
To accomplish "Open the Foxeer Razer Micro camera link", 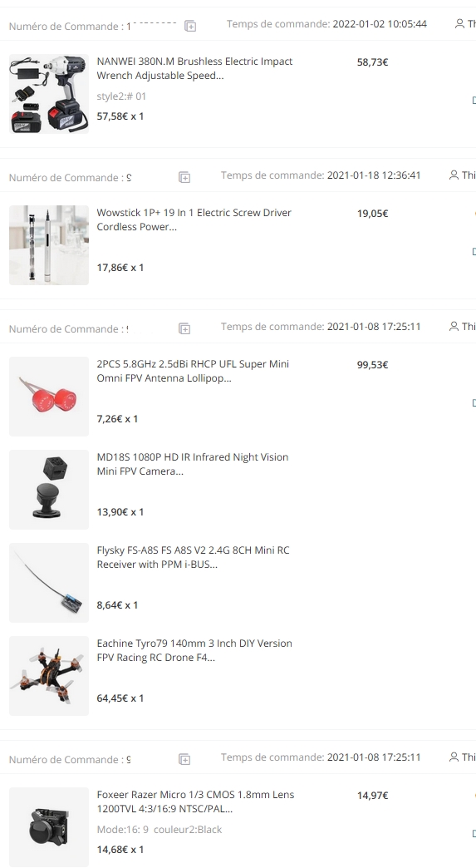I will (x=196, y=801).
